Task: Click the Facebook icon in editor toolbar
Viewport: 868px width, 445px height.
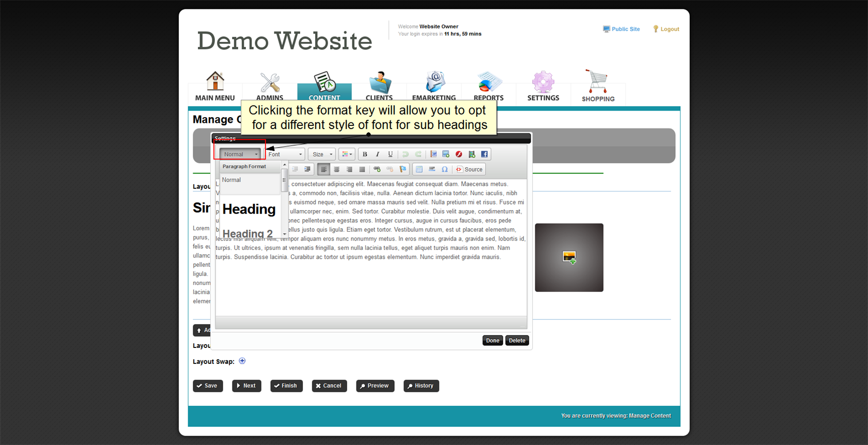Action: tap(484, 154)
